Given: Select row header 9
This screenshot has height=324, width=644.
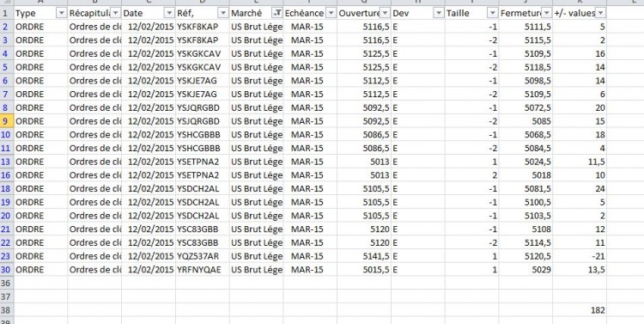Looking at the screenshot, I should pos(7,121).
